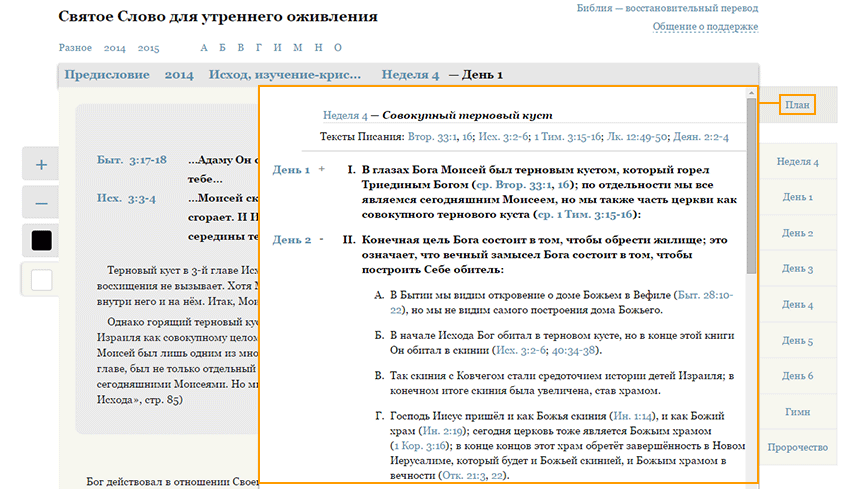Open День 1 link in outline
The width and height of the screenshot is (865, 489).
pyautogui.click(x=291, y=170)
